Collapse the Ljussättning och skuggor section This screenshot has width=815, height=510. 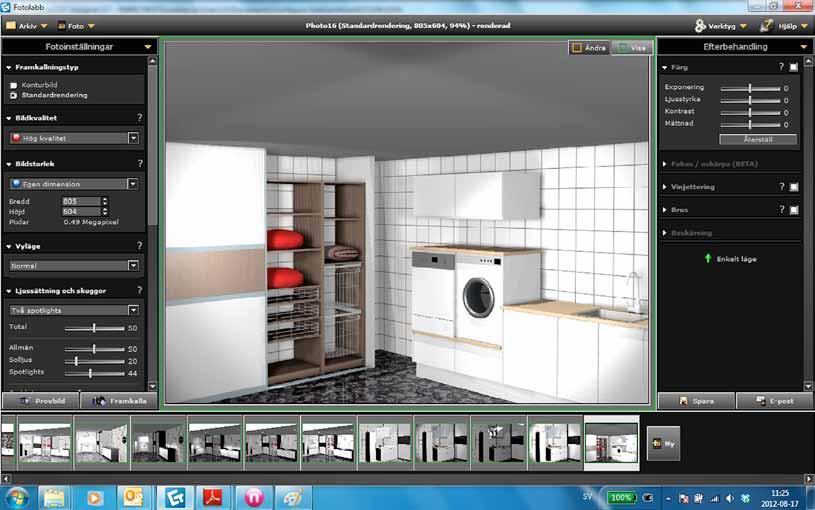pos(9,291)
